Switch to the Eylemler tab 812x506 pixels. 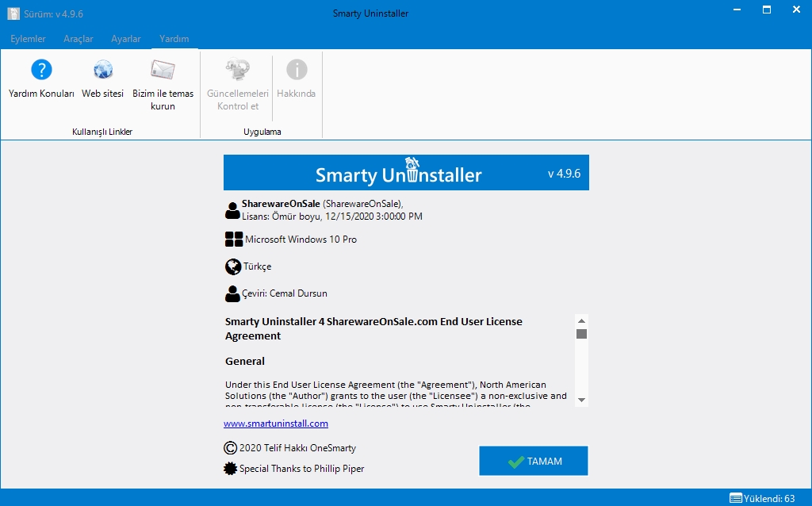coord(28,38)
